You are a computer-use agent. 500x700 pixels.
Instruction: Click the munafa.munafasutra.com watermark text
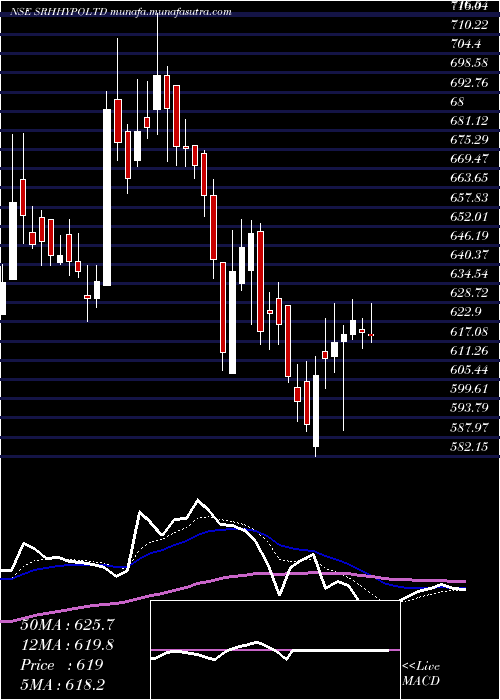171,12
